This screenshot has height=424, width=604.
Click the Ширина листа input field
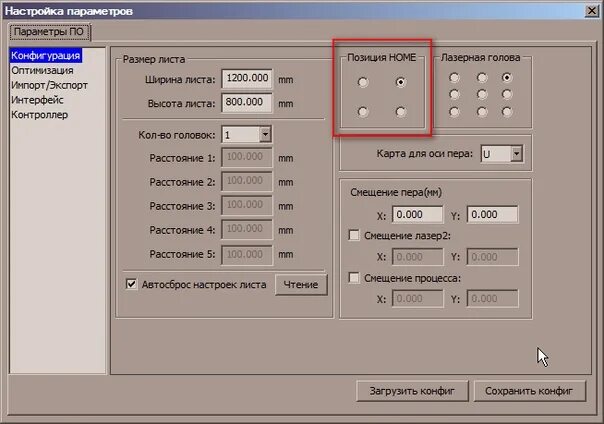[x=247, y=79]
